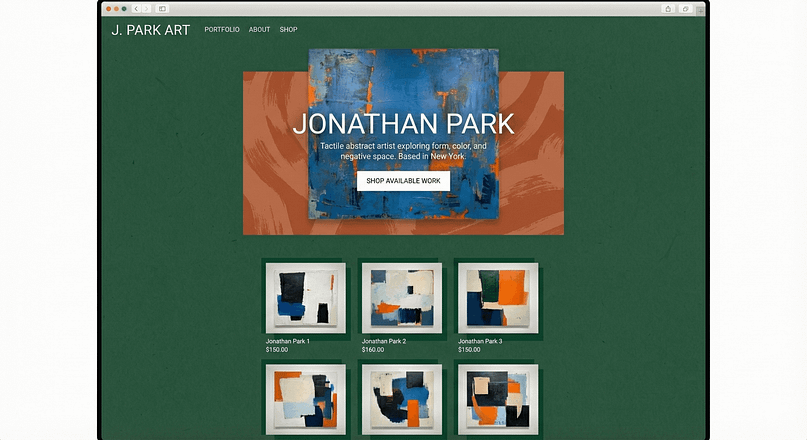This screenshot has width=807, height=440.
Task: Open the tab overview icon
Action: pos(685,9)
